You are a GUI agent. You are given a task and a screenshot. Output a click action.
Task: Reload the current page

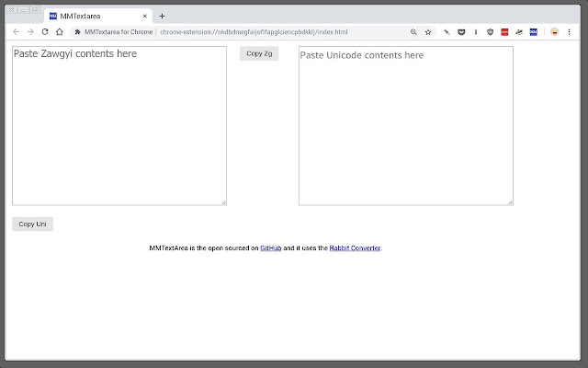click(x=45, y=32)
